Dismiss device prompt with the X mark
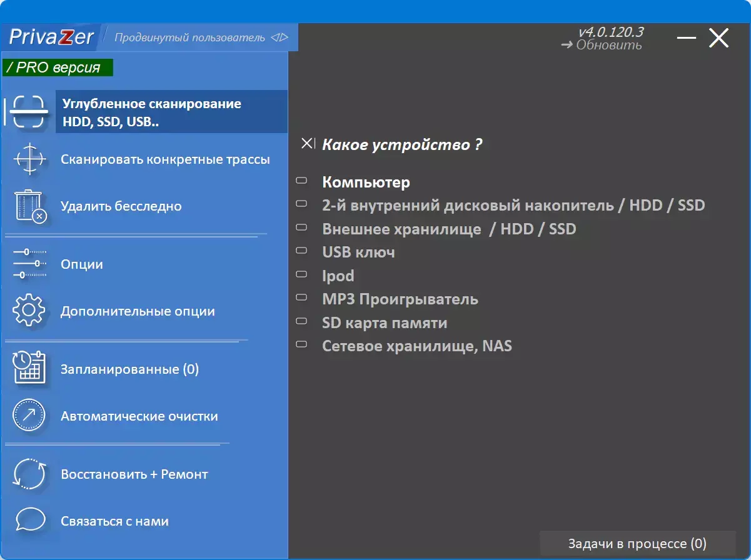Image resolution: width=751 pixels, height=560 pixels. pos(307,142)
